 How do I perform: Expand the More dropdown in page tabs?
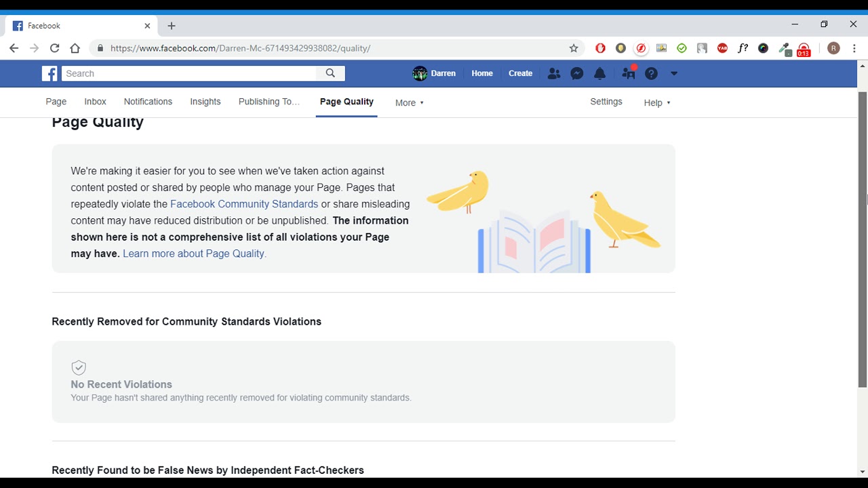[x=410, y=102]
